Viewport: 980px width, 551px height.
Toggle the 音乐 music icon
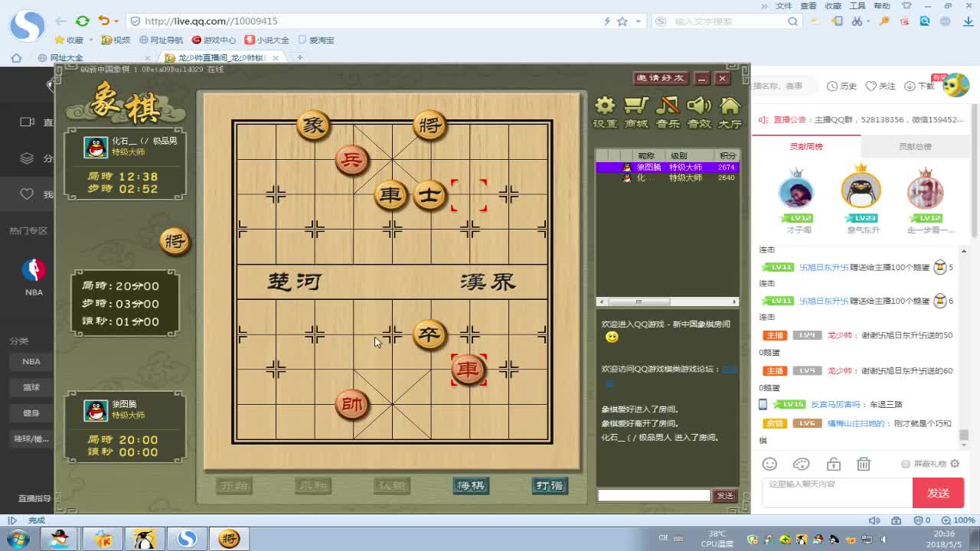click(668, 112)
